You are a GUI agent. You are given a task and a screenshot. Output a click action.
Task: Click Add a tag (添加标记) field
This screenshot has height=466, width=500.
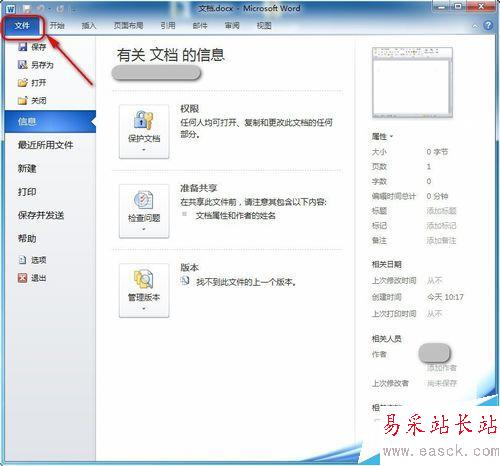441,226
